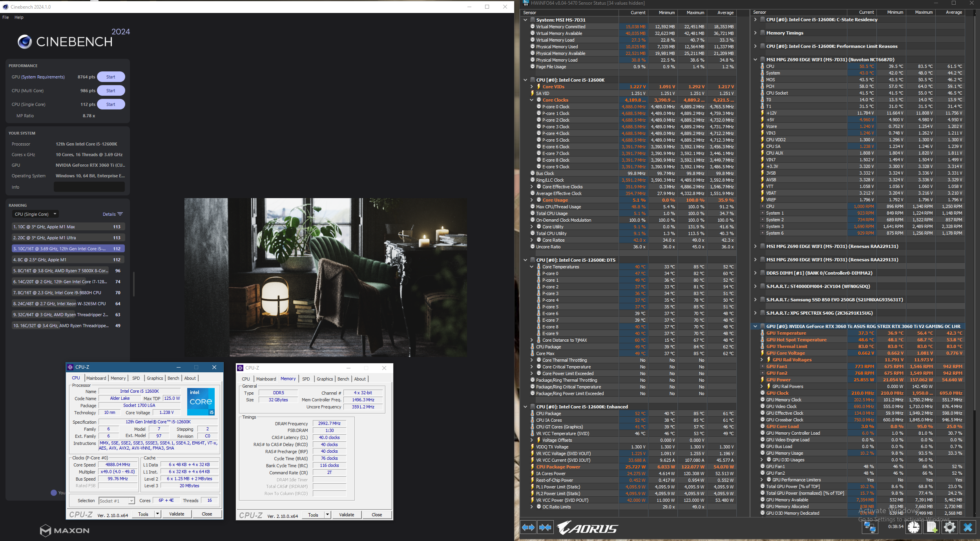The image size is (980, 541).
Task: Click Tools button in CPU-Z CPU window
Action: (143, 514)
